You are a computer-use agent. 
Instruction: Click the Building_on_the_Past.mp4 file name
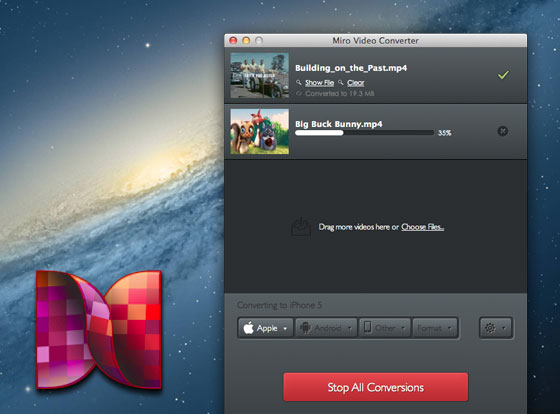[x=351, y=68]
